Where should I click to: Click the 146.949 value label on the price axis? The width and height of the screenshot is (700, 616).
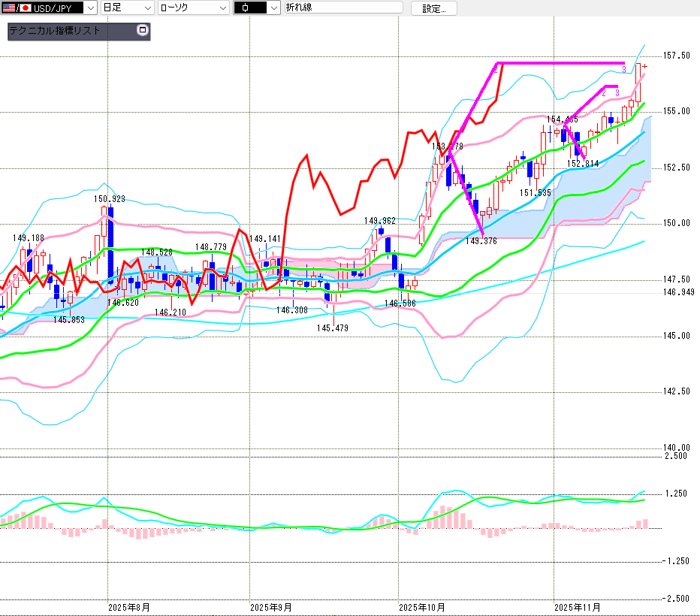click(x=677, y=291)
